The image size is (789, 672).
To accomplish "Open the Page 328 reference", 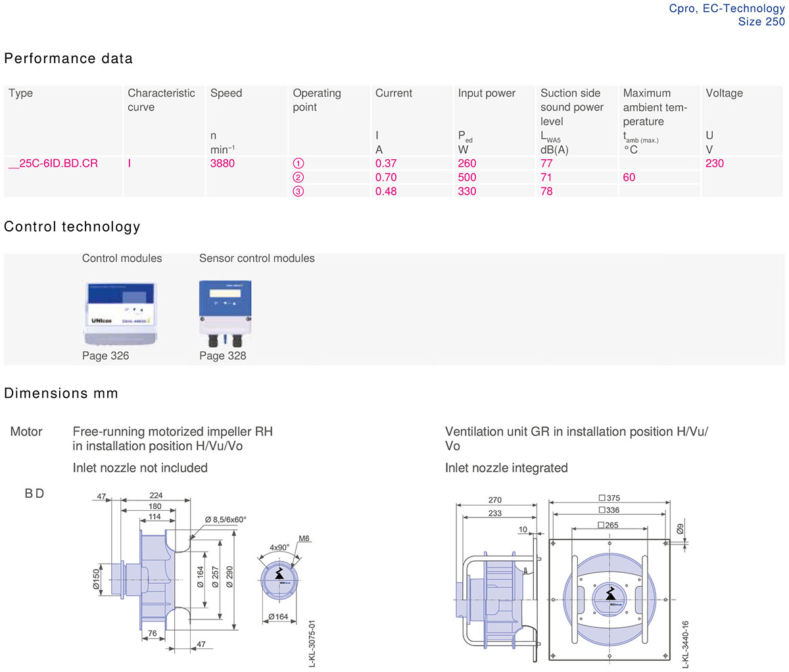I will point(223,356).
